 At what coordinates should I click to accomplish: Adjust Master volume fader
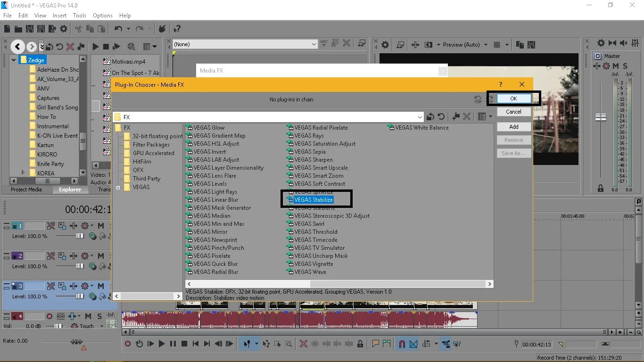click(x=601, y=117)
